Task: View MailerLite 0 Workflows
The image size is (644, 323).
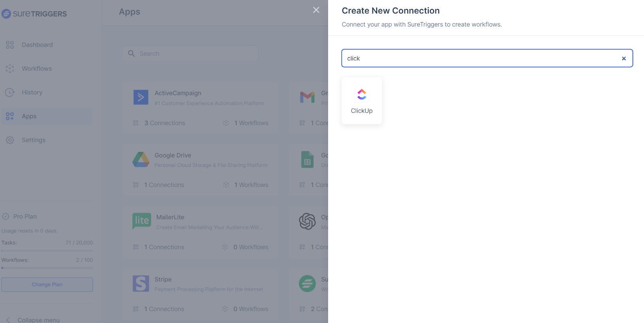Action: (245, 247)
